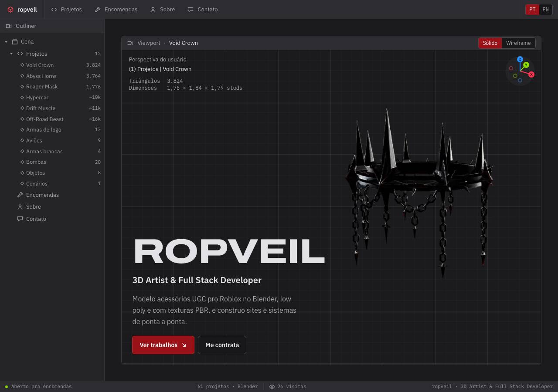Select Armas brancas in the outliner

(x=52, y=151)
